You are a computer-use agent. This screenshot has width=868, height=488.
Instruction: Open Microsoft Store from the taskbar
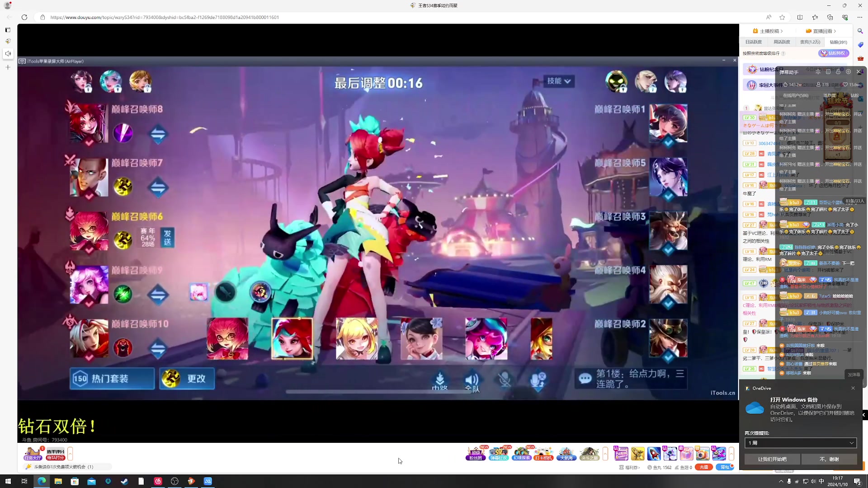click(x=75, y=481)
